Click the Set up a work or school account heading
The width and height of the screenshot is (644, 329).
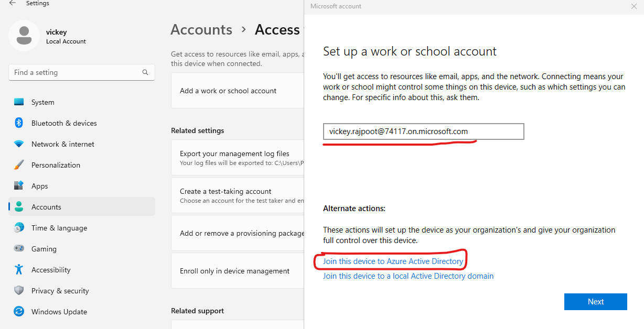pyautogui.click(x=410, y=51)
